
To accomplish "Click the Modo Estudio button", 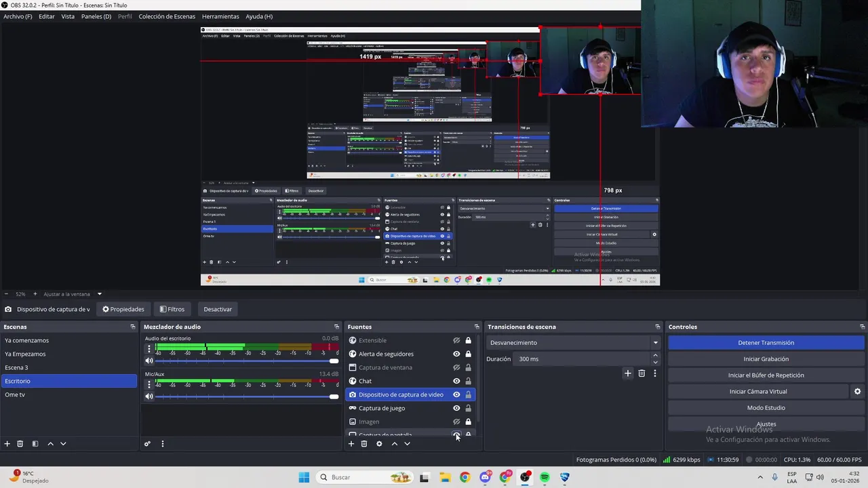I will tap(766, 407).
